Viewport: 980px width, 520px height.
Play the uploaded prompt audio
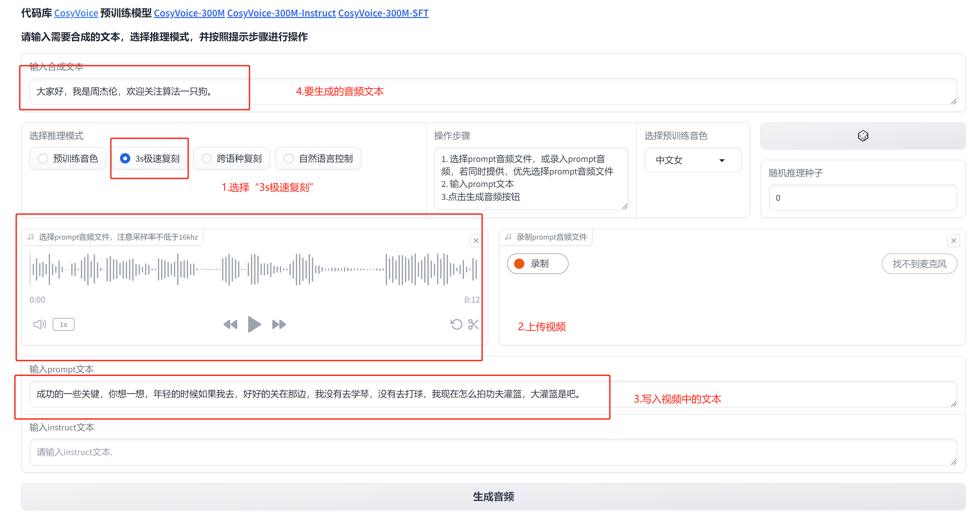coord(254,324)
